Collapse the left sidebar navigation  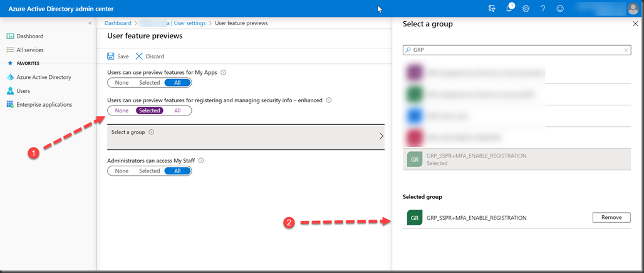[x=90, y=23]
